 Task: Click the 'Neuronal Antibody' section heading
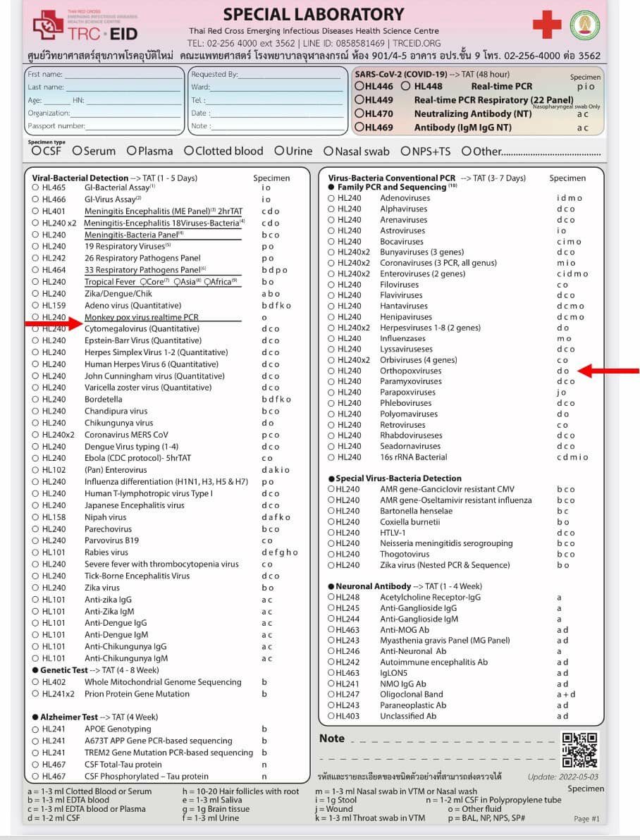(373, 586)
